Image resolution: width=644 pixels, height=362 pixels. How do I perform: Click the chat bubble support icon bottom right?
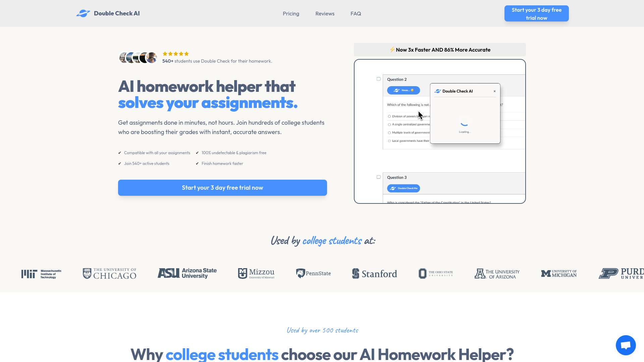(x=626, y=345)
